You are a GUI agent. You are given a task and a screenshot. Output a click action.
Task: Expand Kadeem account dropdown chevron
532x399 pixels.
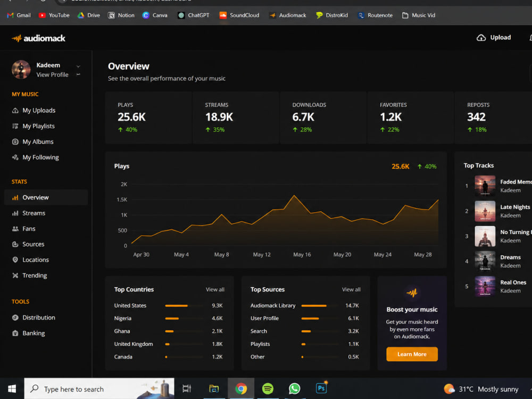pos(78,66)
